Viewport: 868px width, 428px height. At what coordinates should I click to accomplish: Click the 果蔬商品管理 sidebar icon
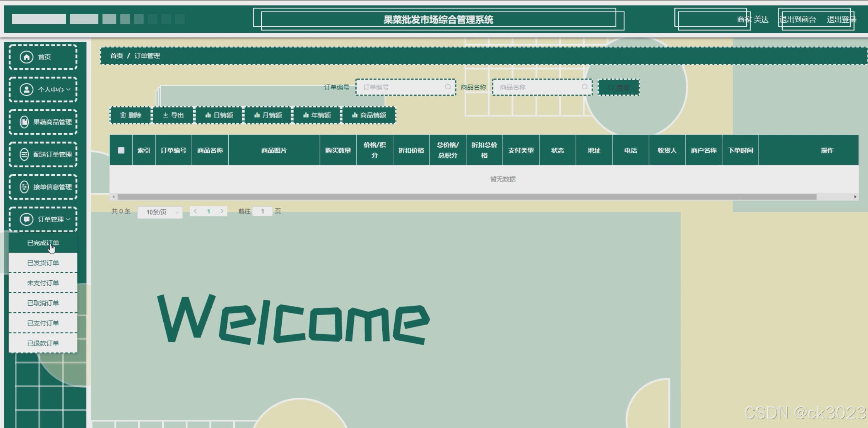click(24, 122)
